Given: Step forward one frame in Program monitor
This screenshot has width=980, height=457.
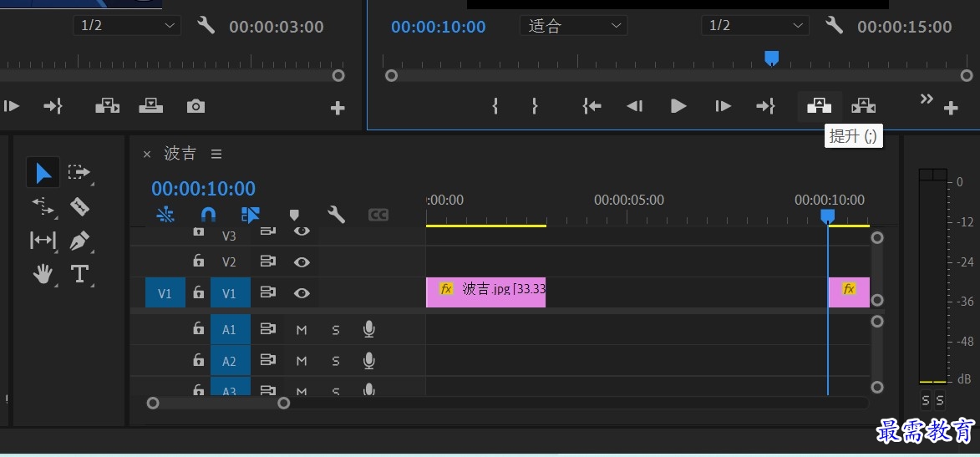Looking at the screenshot, I should [x=724, y=106].
